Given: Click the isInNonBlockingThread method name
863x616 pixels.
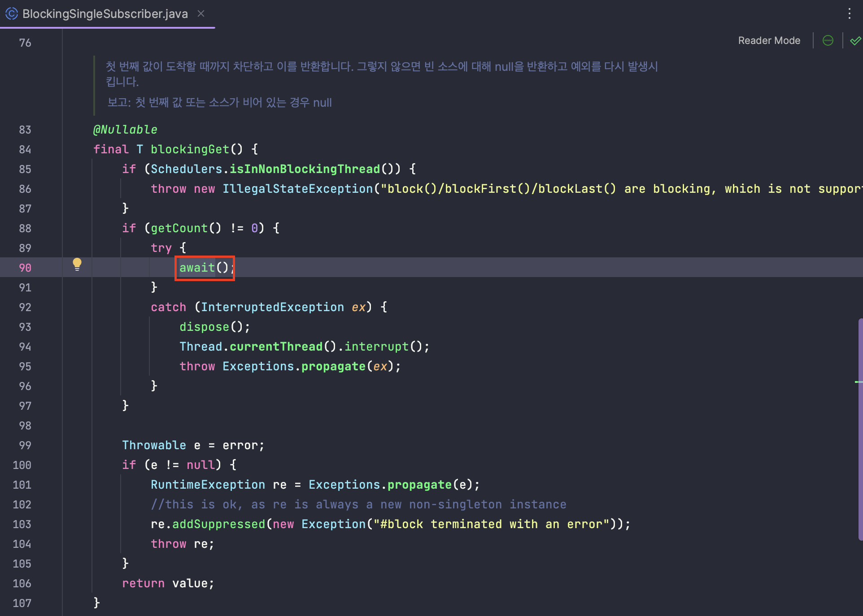Looking at the screenshot, I should [305, 169].
